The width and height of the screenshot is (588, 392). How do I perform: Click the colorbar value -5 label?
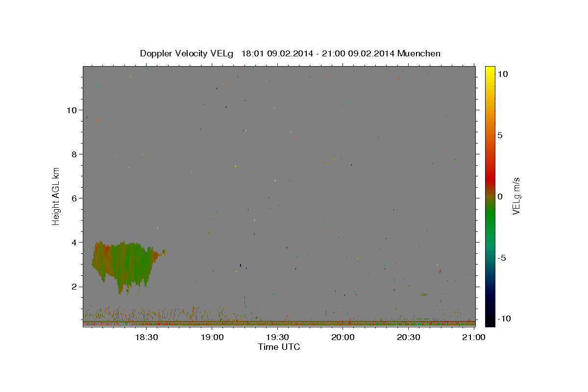pos(501,258)
